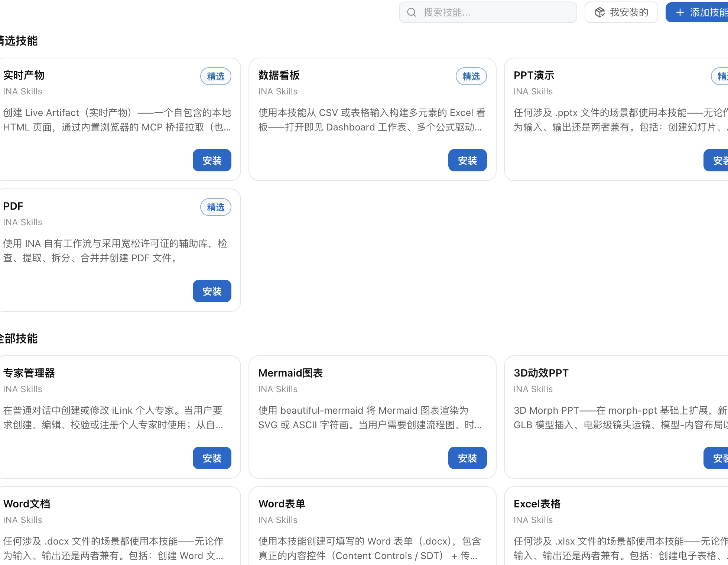Screen dimensions: 728x565
Task: Install the Mermaid图表 skill
Action: pyautogui.click(x=467, y=458)
